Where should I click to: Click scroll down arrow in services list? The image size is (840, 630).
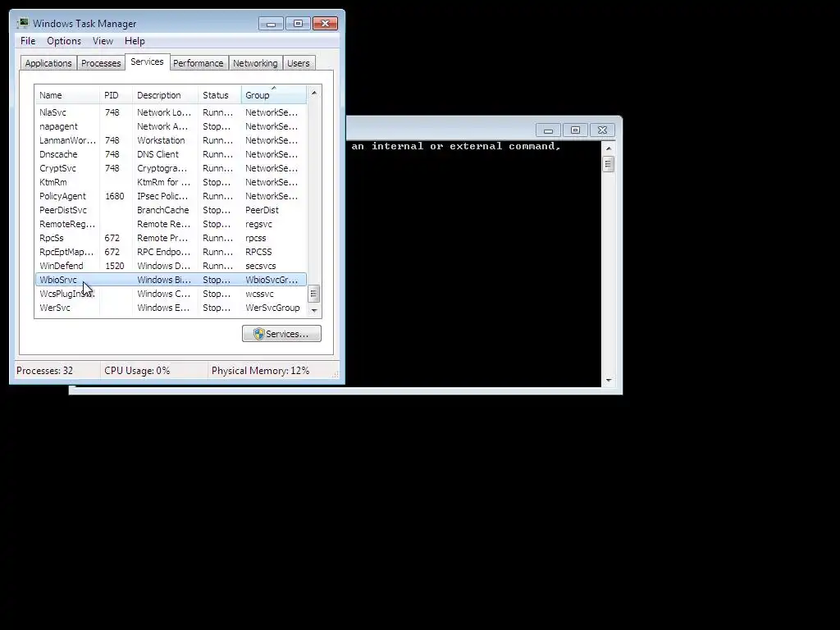point(314,311)
